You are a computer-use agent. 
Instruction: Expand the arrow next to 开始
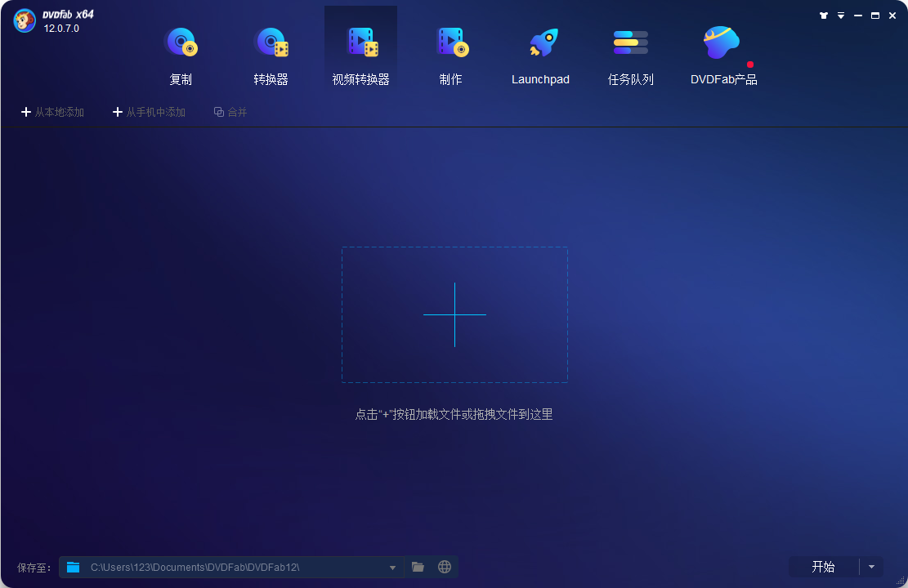(x=871, y=567)
